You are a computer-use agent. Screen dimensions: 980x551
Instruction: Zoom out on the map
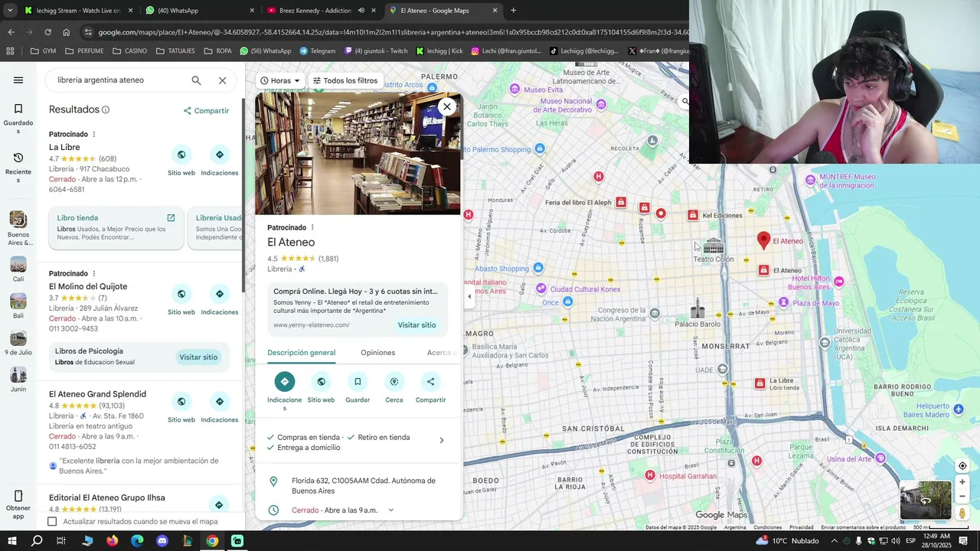[962, 496]
